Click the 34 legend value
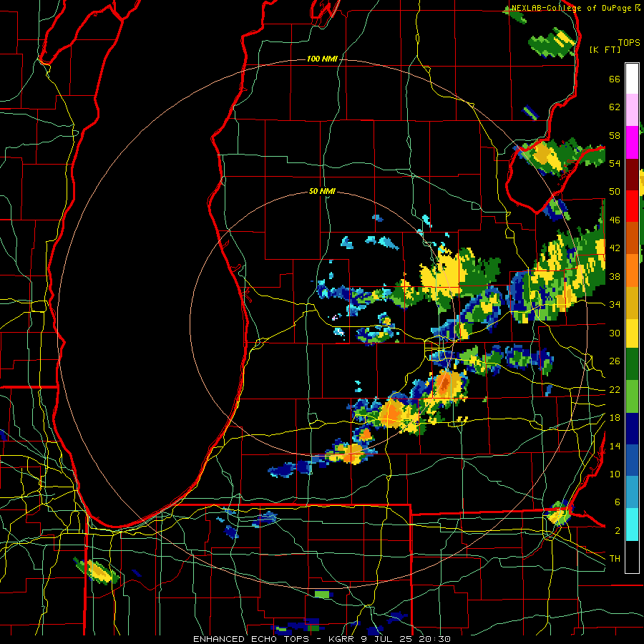Viewport: 644px width, 644px height. coord(615,305)
